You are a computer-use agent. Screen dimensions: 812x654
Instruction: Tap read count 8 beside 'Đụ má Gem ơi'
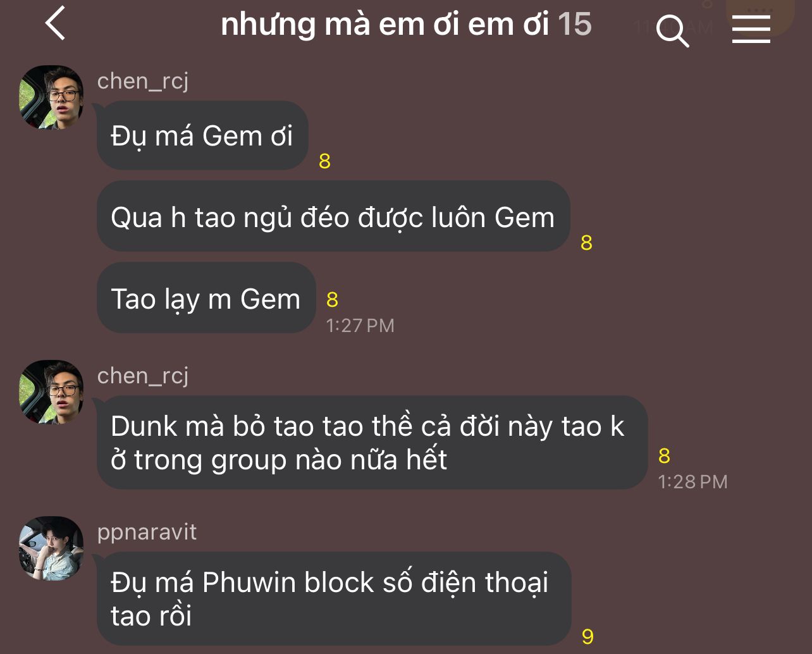(324, 161)
